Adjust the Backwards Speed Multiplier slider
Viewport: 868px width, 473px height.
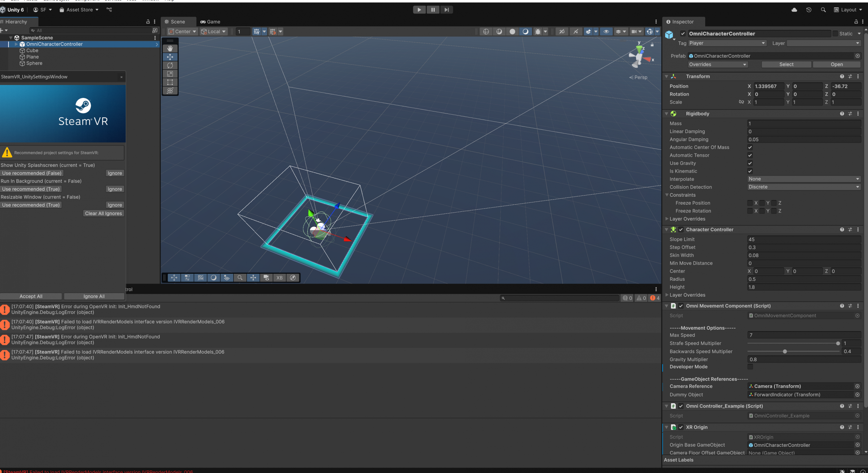785,352
